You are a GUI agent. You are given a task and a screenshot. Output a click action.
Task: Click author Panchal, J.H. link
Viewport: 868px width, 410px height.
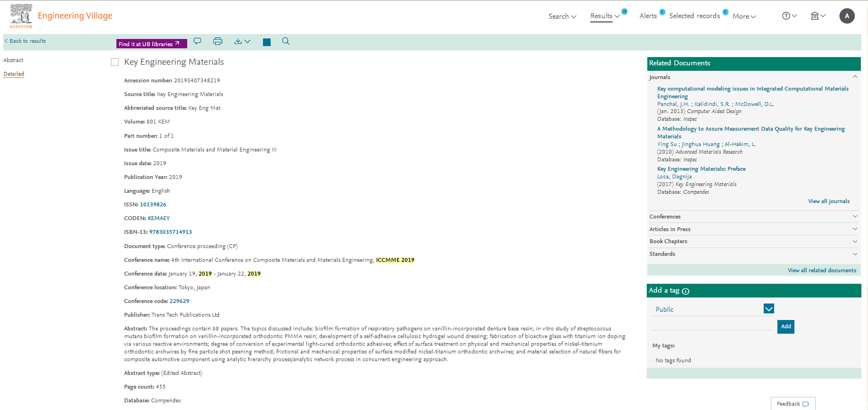tap(673, 104)
